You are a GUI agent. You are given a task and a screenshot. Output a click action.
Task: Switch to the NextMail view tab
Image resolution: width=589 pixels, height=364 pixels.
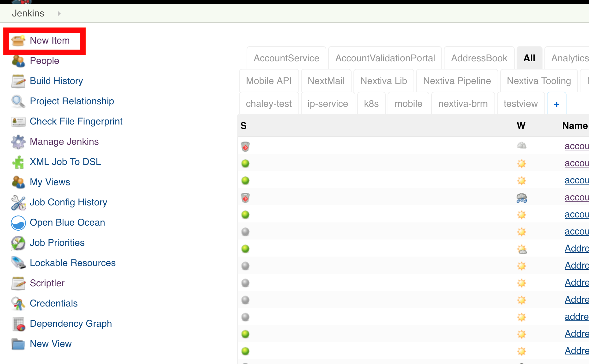point(326,81)
